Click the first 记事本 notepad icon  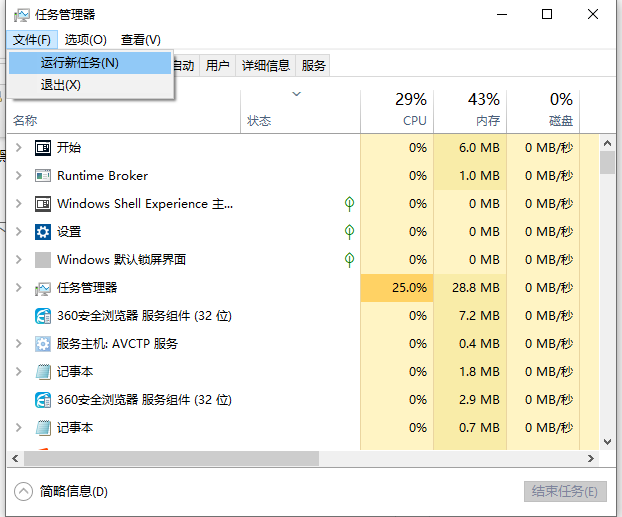[x=43, y=372]
